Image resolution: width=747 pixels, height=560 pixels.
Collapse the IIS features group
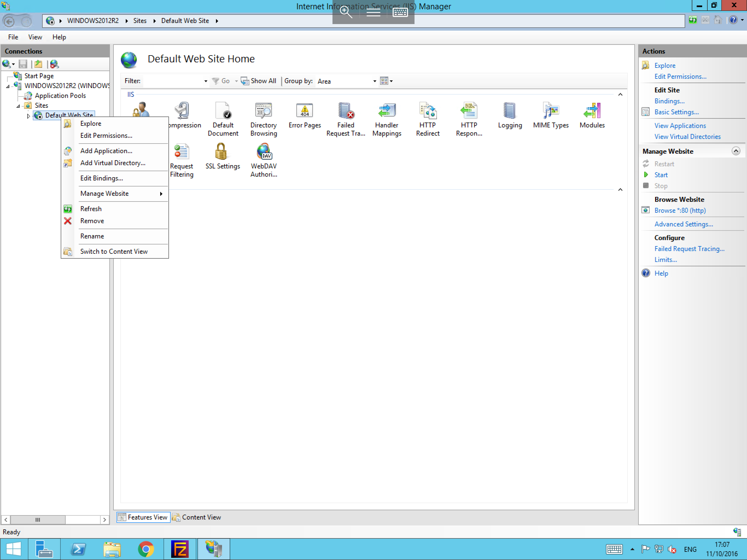620,95
